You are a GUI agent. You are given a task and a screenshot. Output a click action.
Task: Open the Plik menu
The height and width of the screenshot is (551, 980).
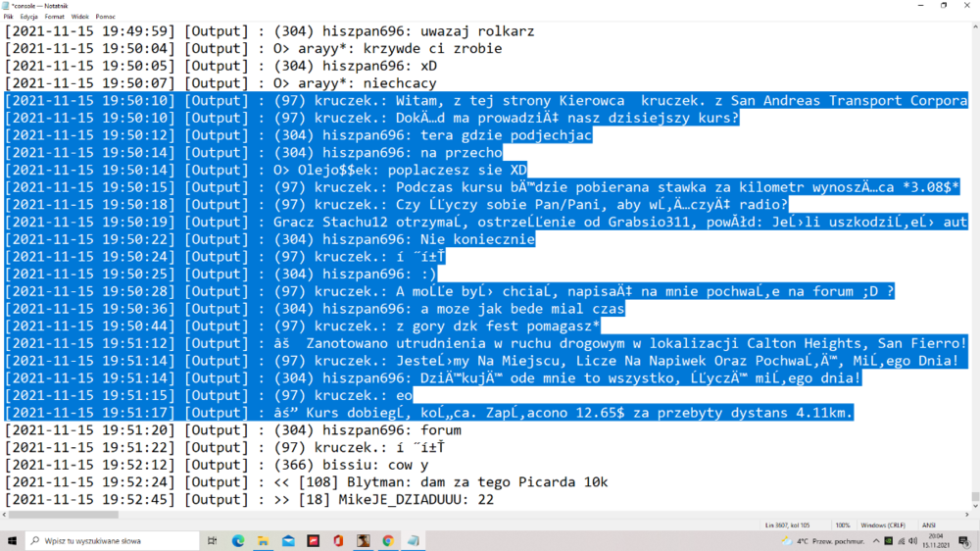point(8,17)
